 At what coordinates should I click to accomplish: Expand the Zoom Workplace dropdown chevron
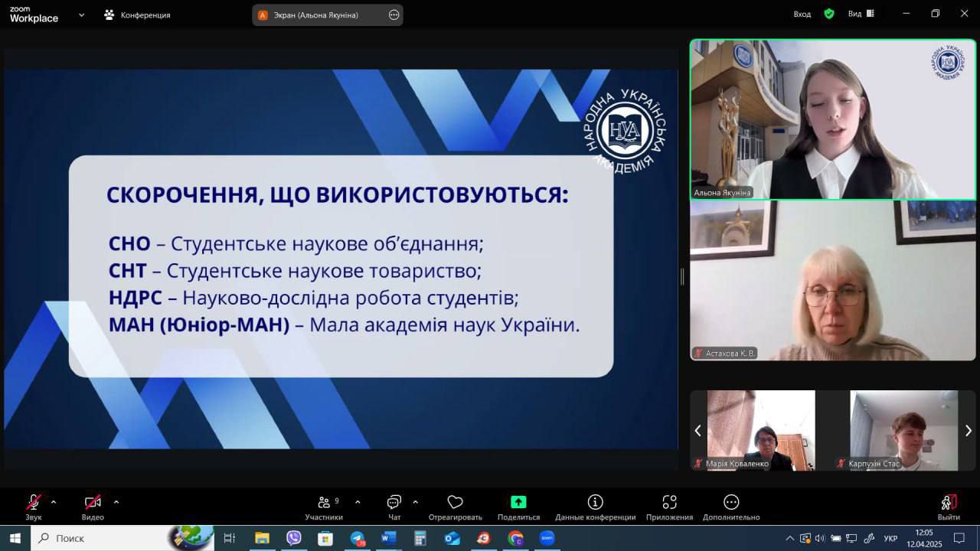(81, 15)
